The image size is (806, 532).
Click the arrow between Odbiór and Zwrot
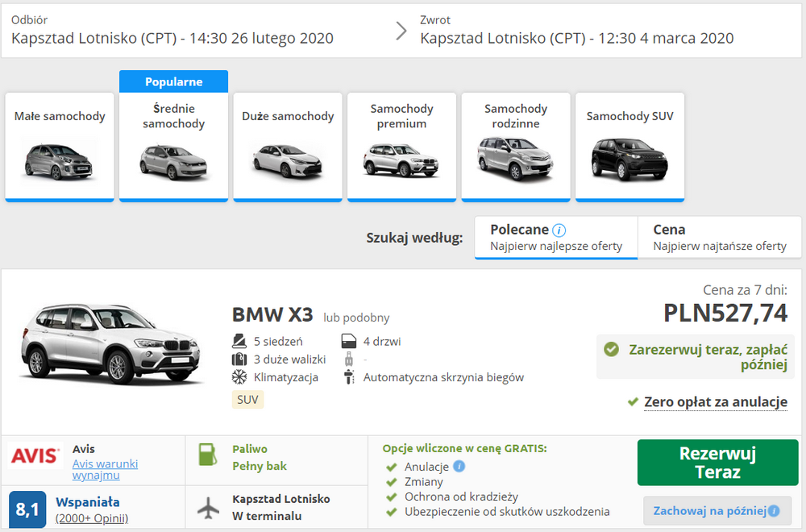click(401, 31)
